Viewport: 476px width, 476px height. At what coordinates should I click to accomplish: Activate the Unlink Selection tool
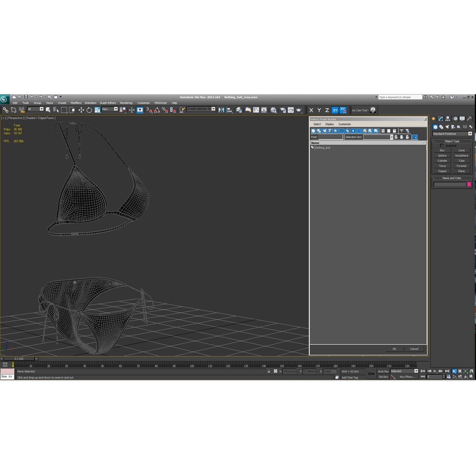pyautogui.click(x=13, y=110)
